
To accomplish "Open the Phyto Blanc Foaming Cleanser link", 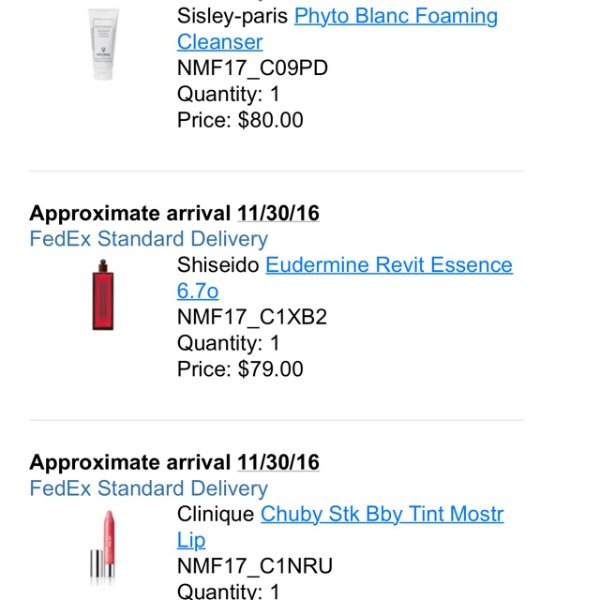I will point(337,29).
